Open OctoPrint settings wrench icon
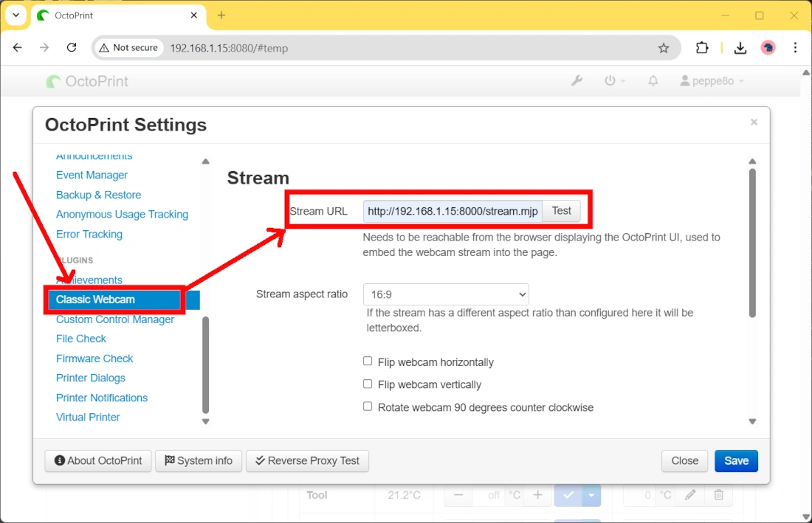The height and width of the screenshot is (523, 812). (577, 80)
